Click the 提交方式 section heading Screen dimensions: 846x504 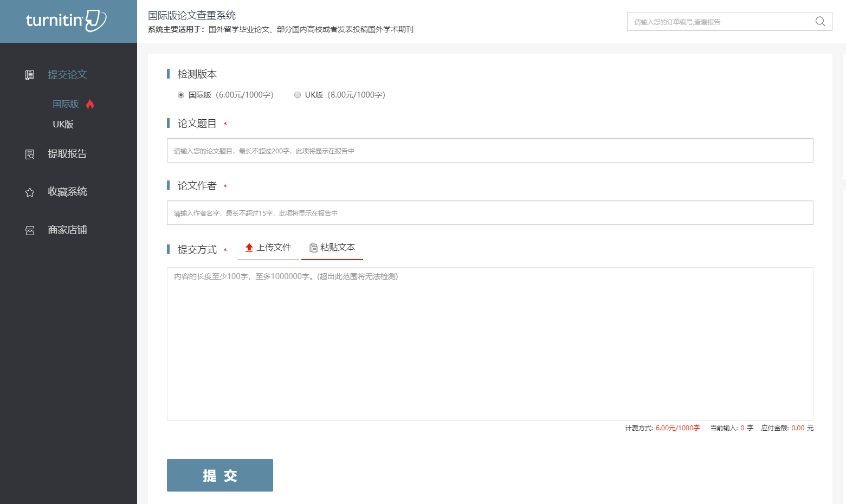197,250
